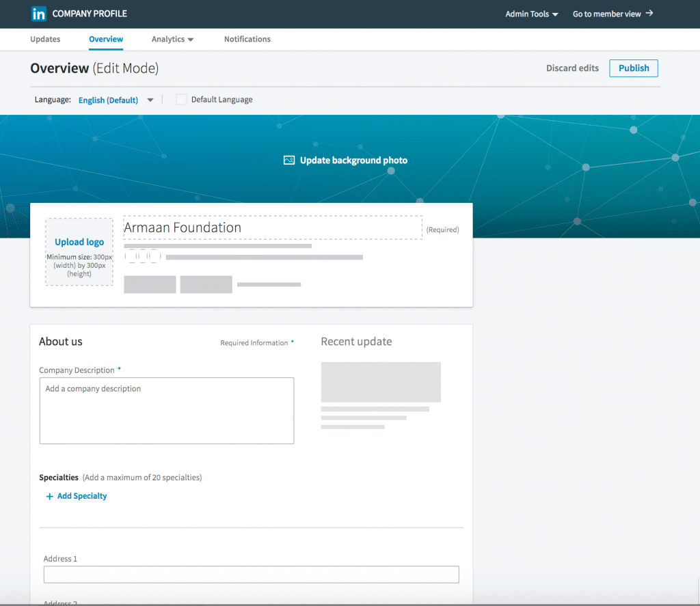Click Discard edits
700x606 pixels.
[572, 68]
